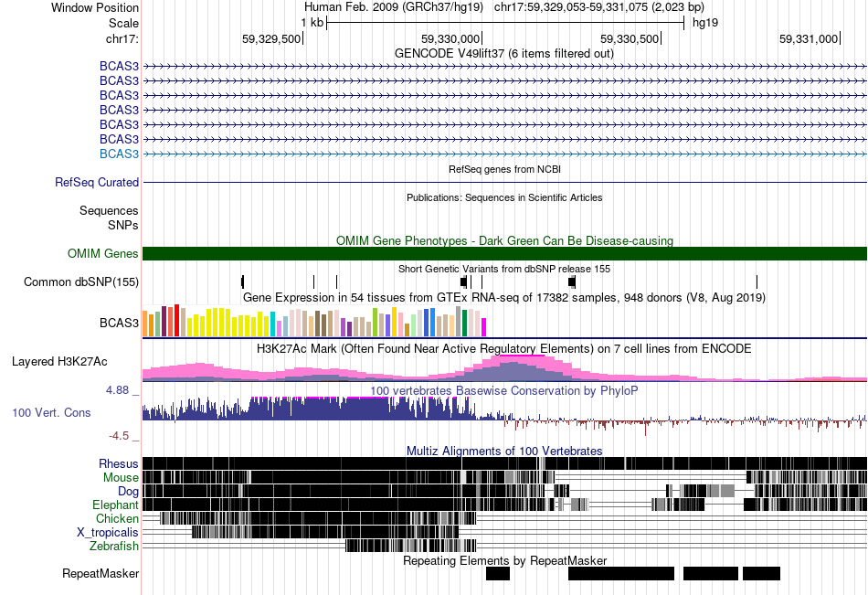Select the RepeatMasker track label
The image size is (868, 595).
coord(101,574)
